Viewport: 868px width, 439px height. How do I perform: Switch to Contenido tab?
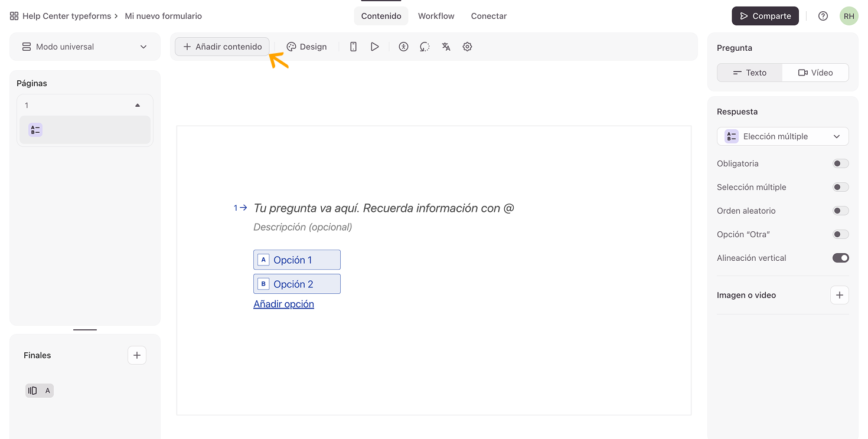pyautogui.click(x=381, y=16)
